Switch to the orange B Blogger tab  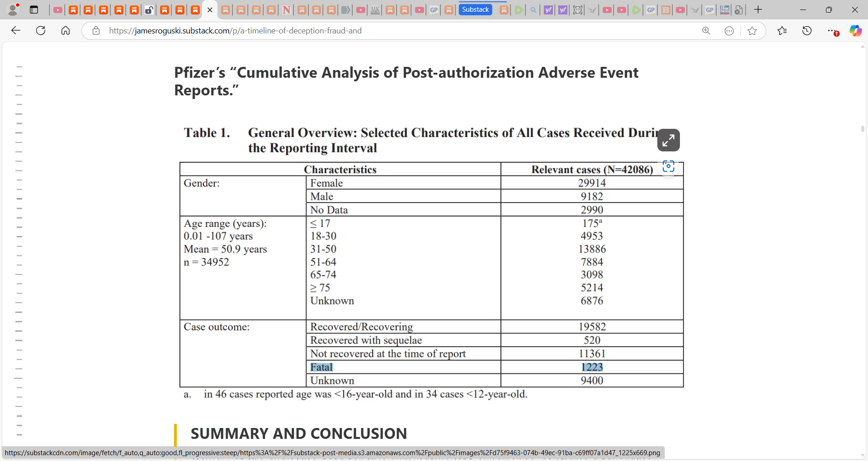(666, 10)
